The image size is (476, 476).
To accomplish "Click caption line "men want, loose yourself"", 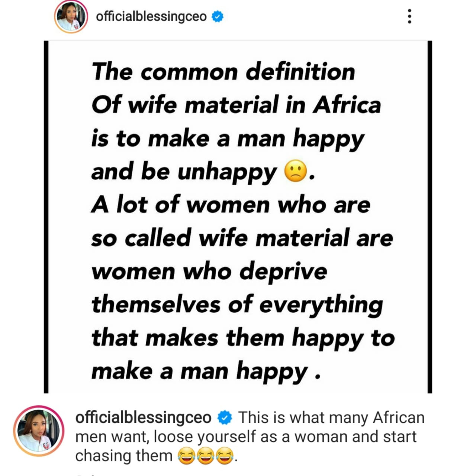I will click(245, 437).
